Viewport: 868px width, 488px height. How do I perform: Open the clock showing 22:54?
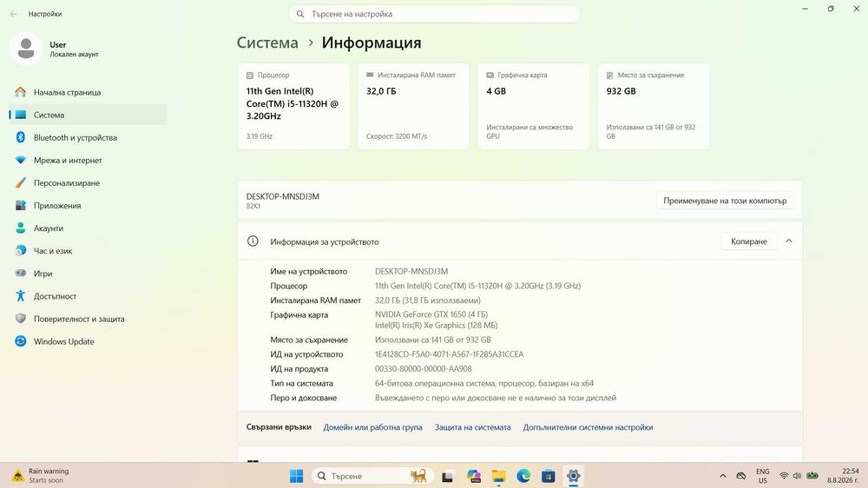click(x=843, y=475)
